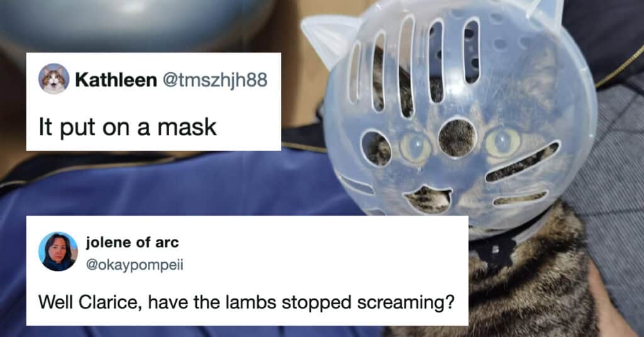Select the tweet text 'It put on a mask'
This screenshot has height=337, width=644.
pyautogui.click(x=127, y=127)
